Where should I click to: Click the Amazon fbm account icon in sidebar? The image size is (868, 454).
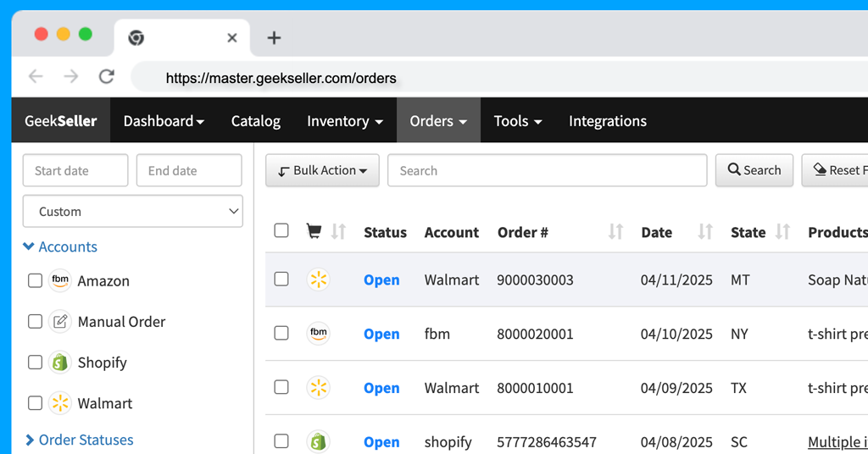pyautogui.click(x=60, y=281)
